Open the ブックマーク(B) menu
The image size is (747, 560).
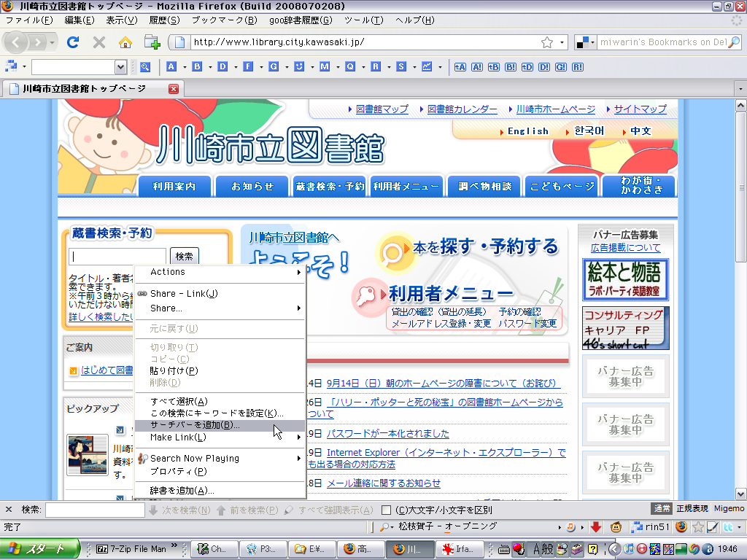[x=225, y=20]
